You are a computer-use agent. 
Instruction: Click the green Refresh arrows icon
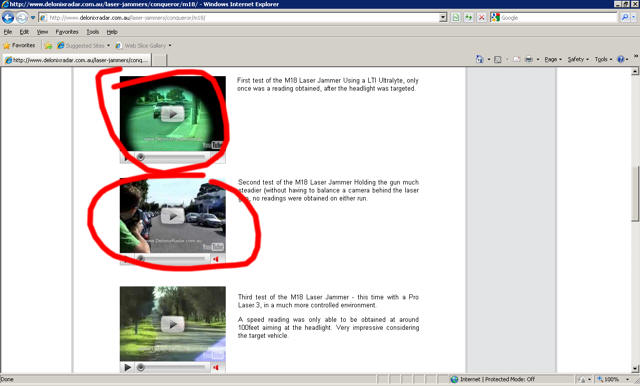pyautogui.click(x=469, y=18)
